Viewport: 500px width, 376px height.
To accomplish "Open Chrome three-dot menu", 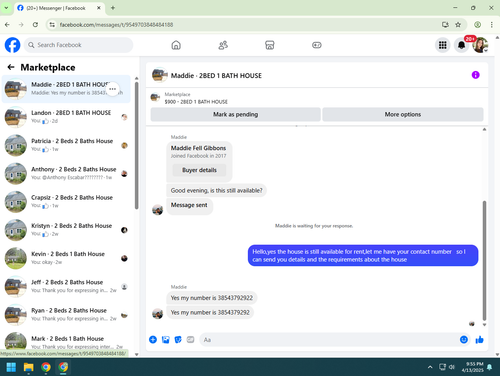I will [x=491, y=25].
